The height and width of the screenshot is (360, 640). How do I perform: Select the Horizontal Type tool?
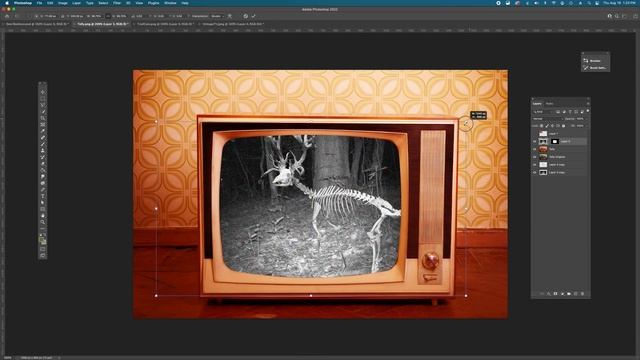point(43,196)
